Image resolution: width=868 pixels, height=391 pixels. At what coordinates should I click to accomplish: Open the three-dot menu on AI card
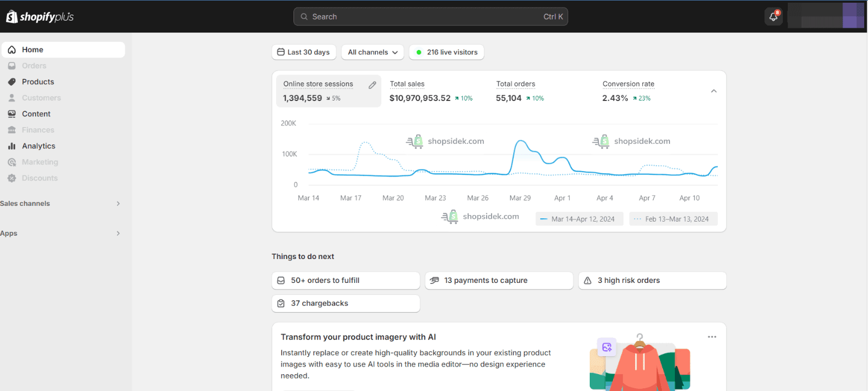point(712,337)
